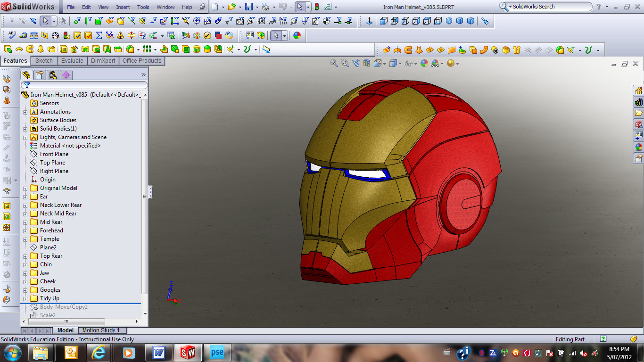Expand the Solid Bodies(1) tree node

25,129
